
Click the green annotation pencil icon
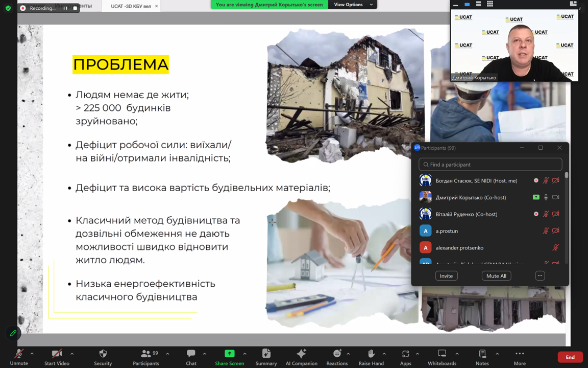point(13,333)
